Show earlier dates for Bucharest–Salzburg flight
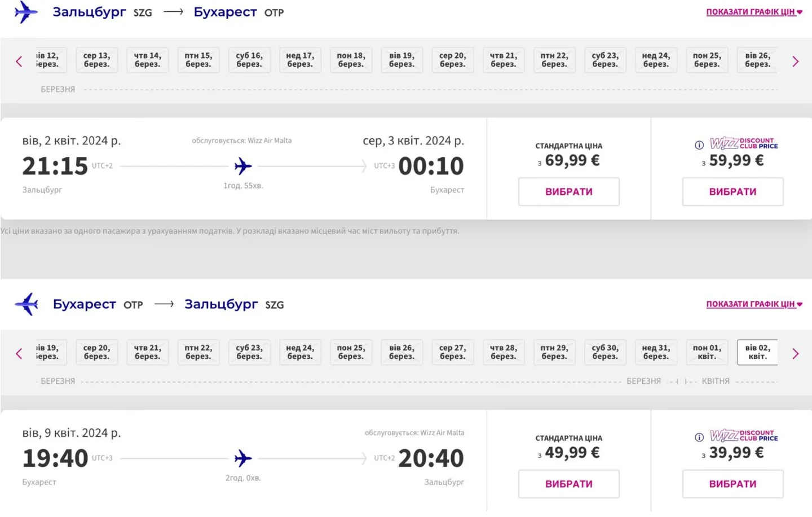Image resolution: width=812 pixels, height=517 pixels. click(x=19, y=353)
